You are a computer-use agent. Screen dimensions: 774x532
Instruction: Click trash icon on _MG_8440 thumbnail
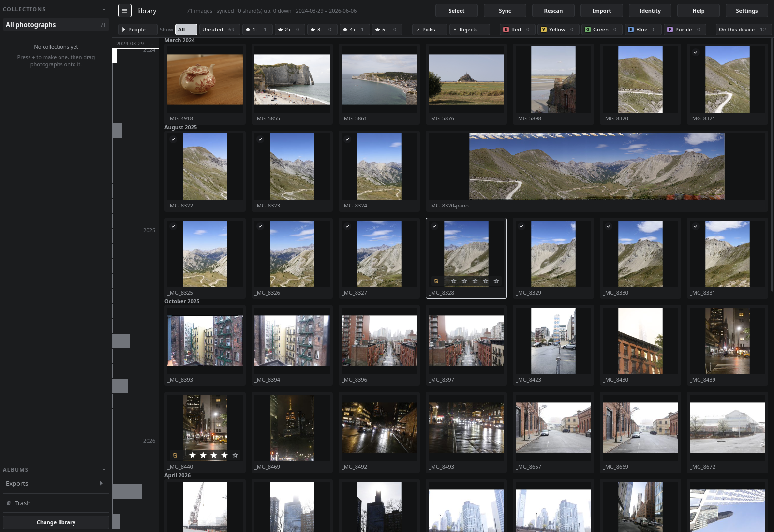click(175, 455)
